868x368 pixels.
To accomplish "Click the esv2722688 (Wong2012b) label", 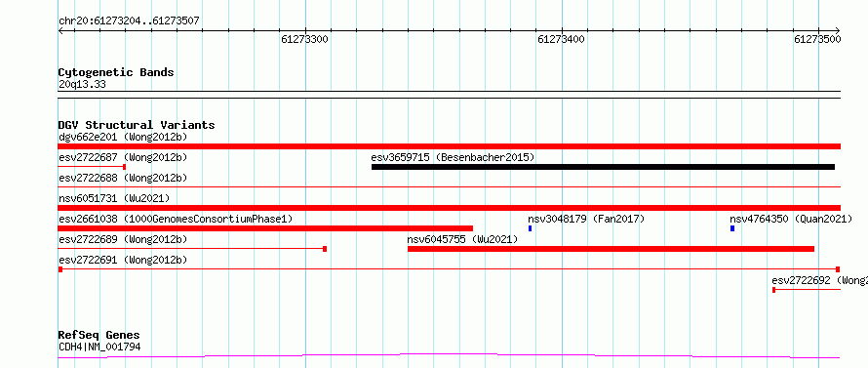I will point(123,178).
